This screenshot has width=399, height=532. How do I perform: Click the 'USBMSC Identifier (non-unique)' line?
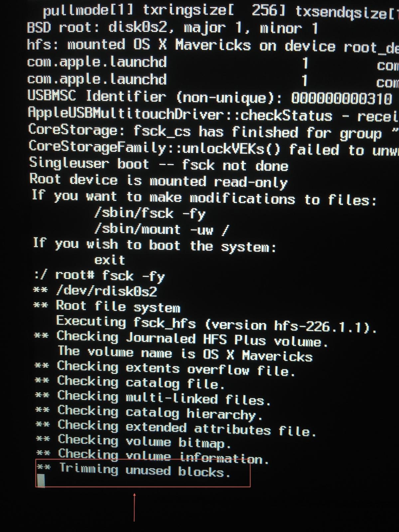pos(209,97)
